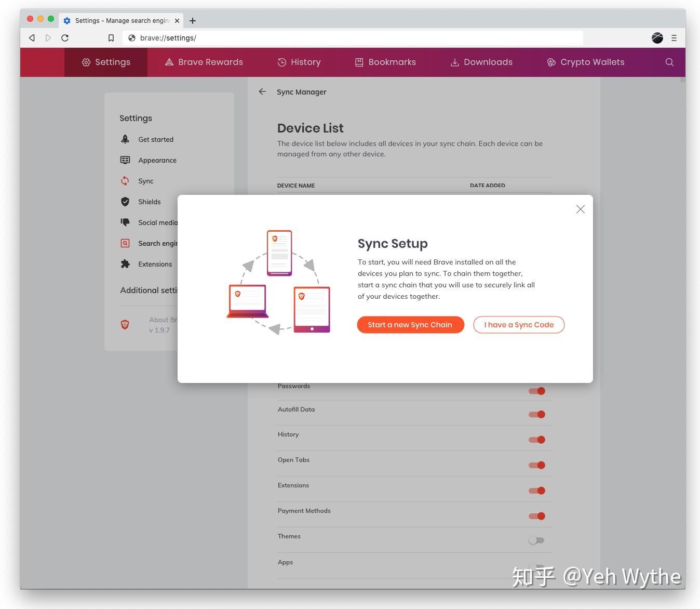The width and height of the screenshot is (700, 609).
Task: Toggle Passwords sync switch
Action: click(x=537, y=391)
